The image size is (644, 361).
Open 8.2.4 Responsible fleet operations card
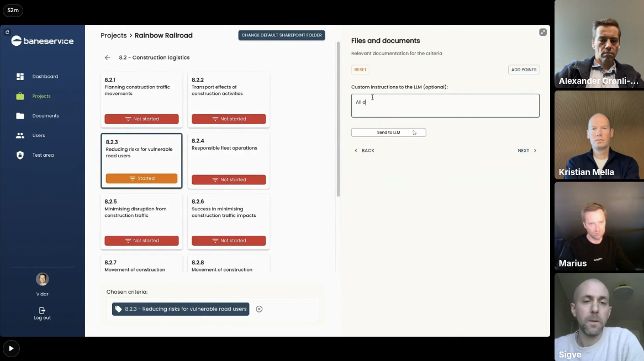(x=229, y=161)
